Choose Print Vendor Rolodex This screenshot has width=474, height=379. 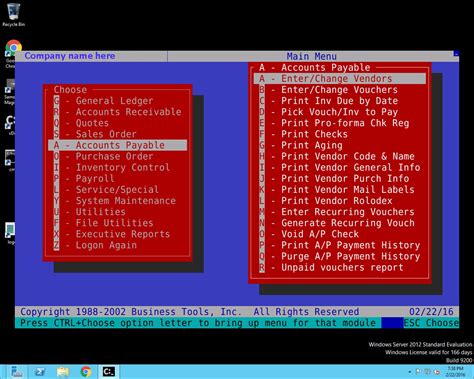point(340,201)
